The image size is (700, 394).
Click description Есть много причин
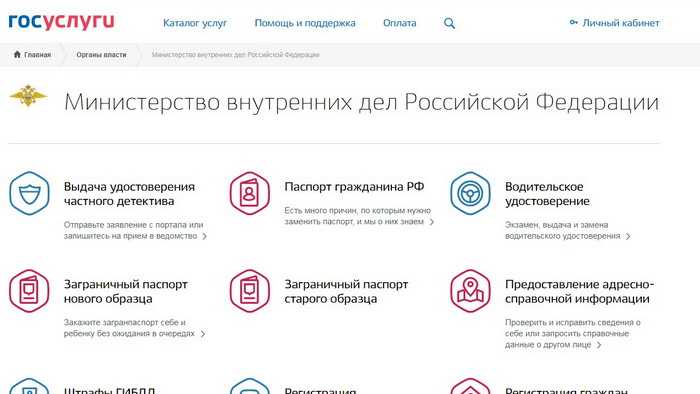click(358, 216)
